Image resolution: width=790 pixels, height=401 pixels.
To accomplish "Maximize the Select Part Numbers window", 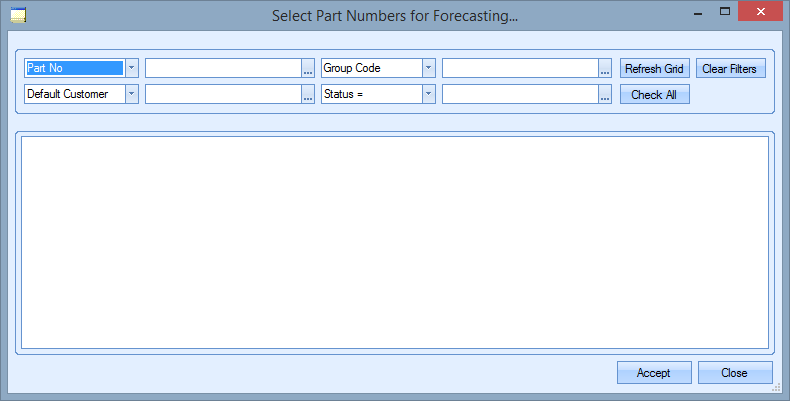I will point(722,14).
